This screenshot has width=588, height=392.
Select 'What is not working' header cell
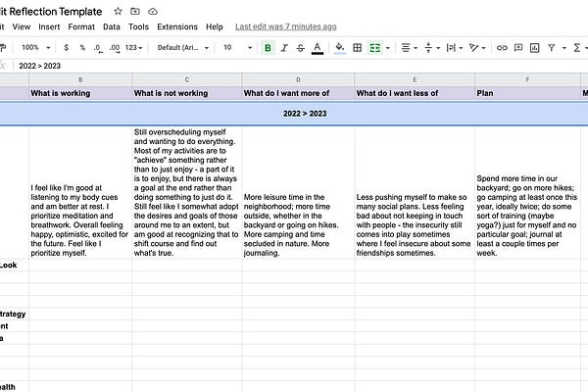pyautogui.click(x=187, y=93)
